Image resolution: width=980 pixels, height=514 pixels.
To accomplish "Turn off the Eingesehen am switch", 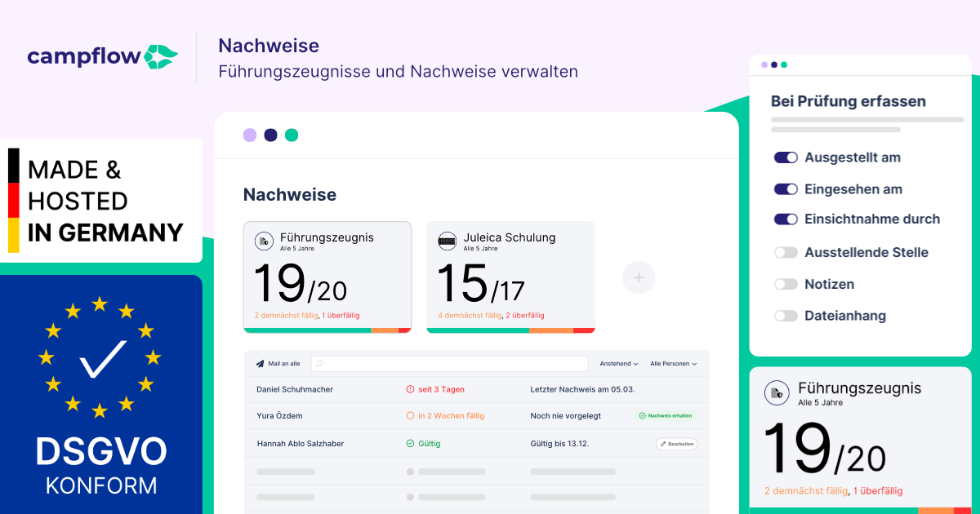I will coord(786,189).
